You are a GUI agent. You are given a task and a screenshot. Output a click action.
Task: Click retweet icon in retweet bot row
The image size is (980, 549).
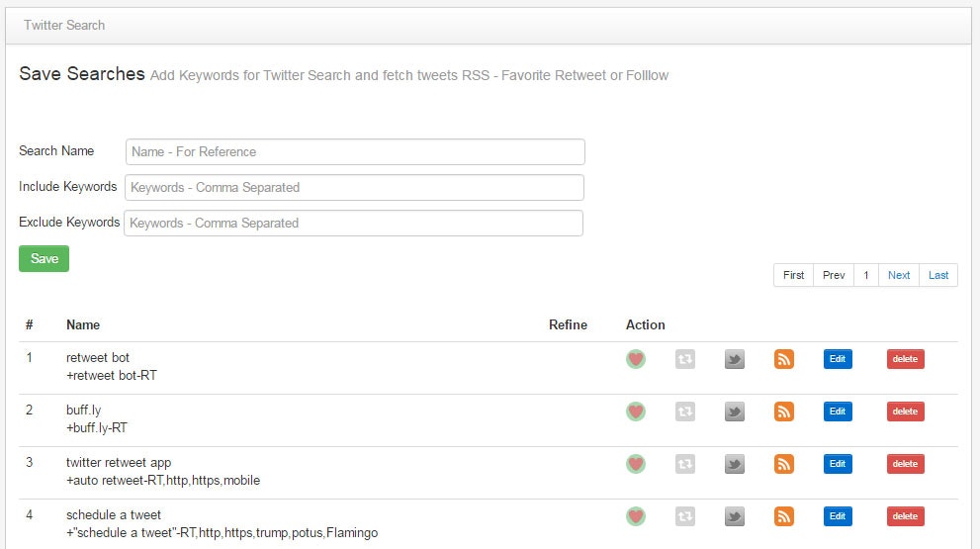[x=685, y=359]
